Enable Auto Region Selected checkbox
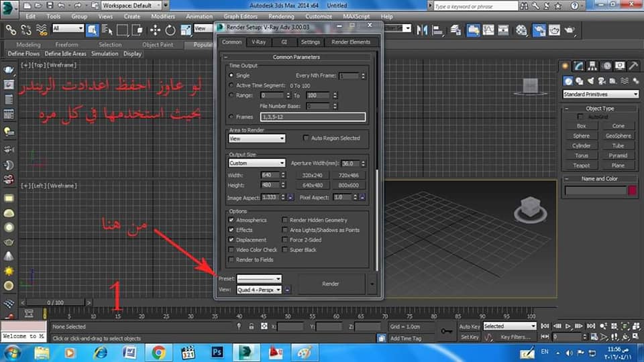This screenshot has height=362, width=644. click(x=306, y=138)
